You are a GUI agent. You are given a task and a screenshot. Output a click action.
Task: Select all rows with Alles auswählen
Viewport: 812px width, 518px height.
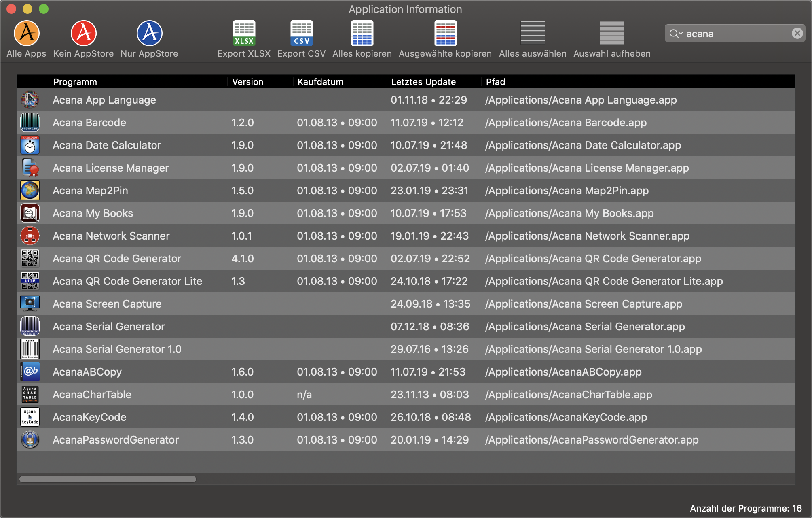(533, 33)
